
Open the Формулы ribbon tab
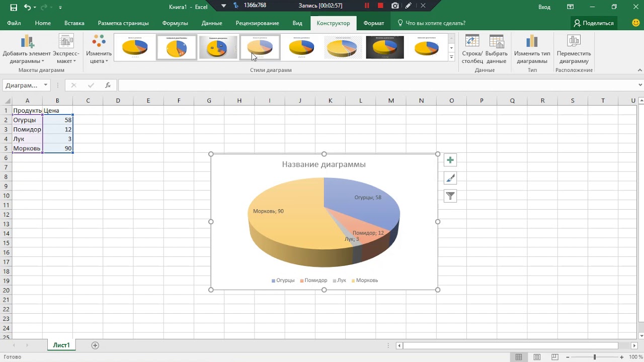coord(175,23)
